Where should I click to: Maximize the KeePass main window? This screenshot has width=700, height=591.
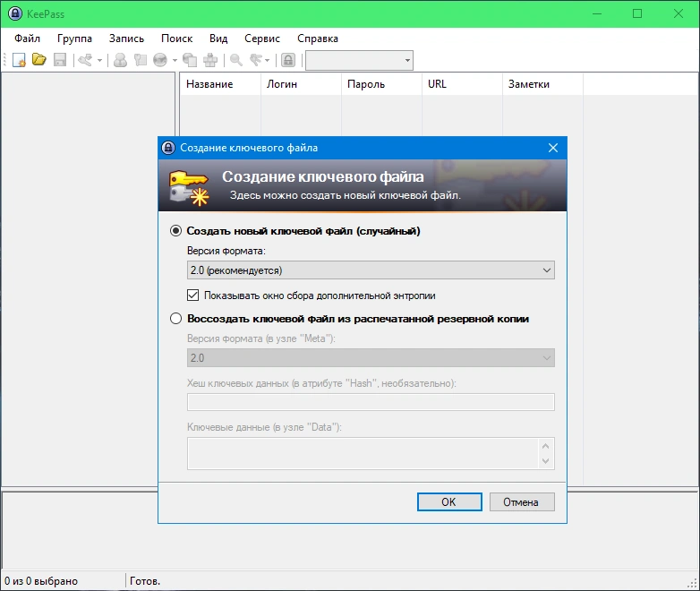[x=637, y=13]
